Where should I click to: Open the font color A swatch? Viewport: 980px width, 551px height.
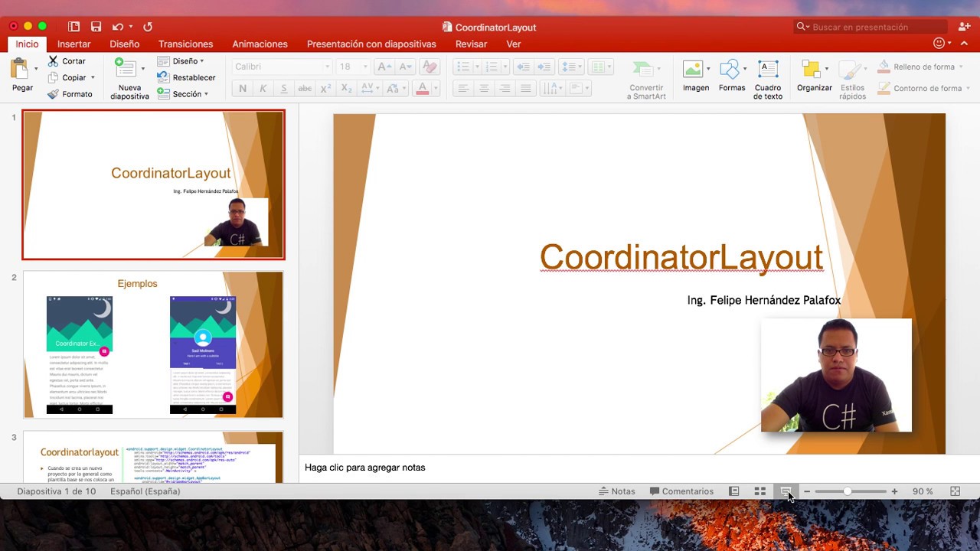tap(422, 89)
